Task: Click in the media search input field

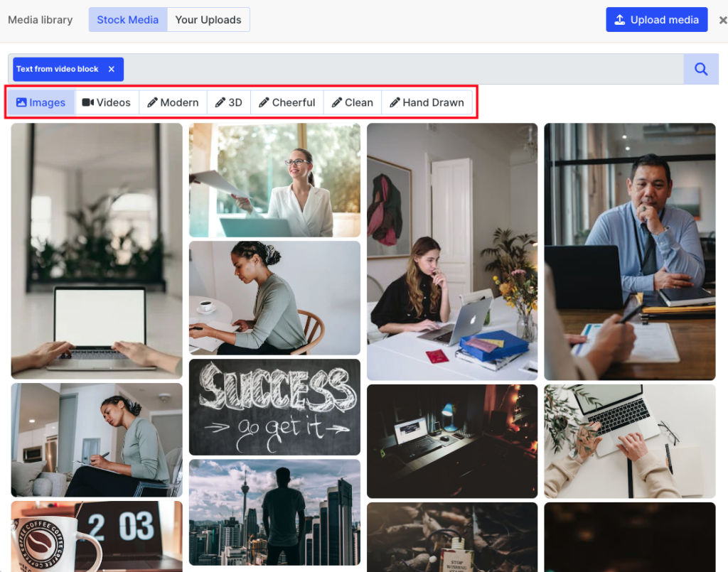Action: pyautogui.click(x=398, y=69)
